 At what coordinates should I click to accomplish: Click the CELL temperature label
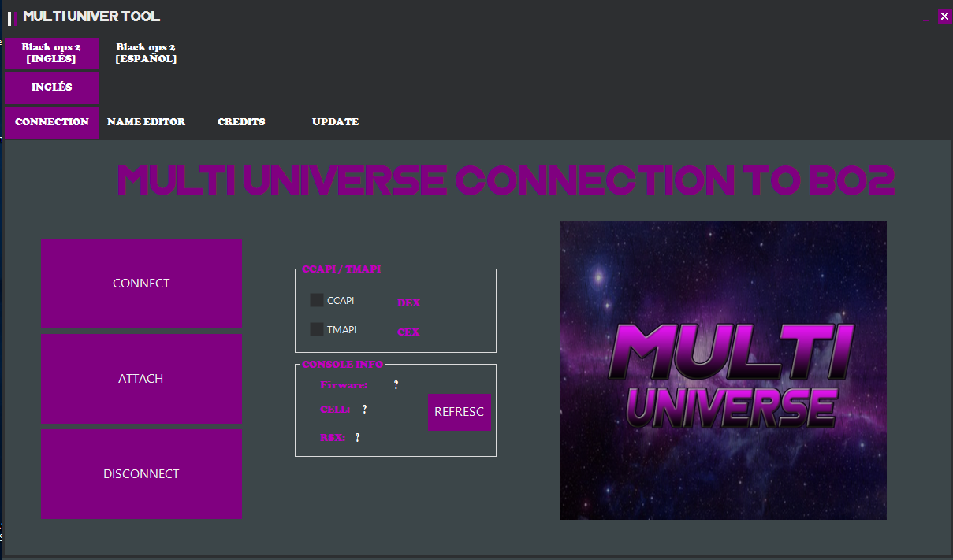click(335, 410)
